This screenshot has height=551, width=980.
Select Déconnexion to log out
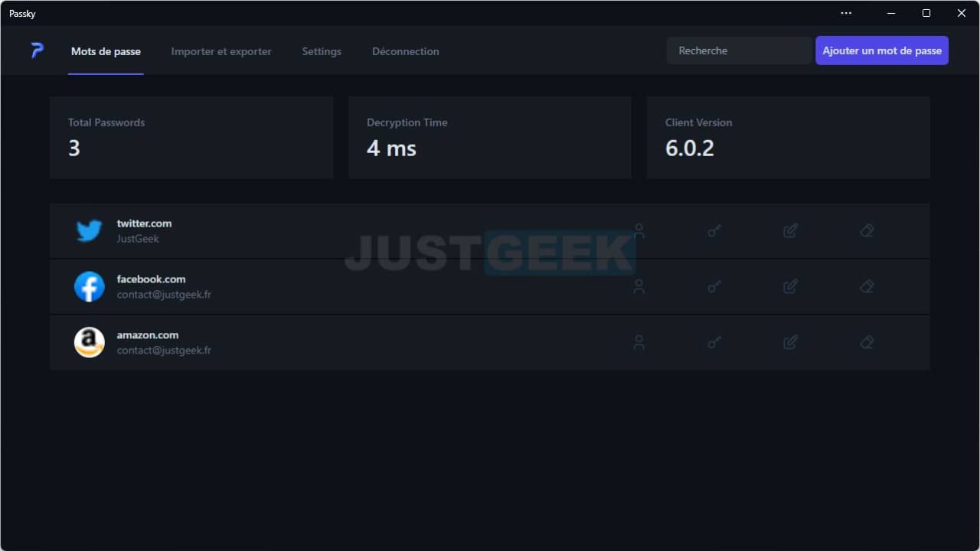pyautogui.click(x=406, y=51)
